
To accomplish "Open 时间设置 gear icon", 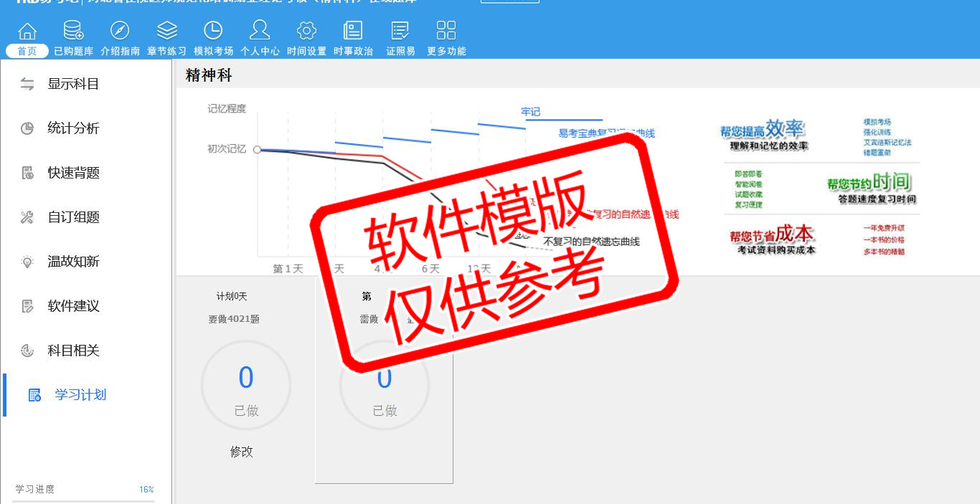I will click(306, 32).
